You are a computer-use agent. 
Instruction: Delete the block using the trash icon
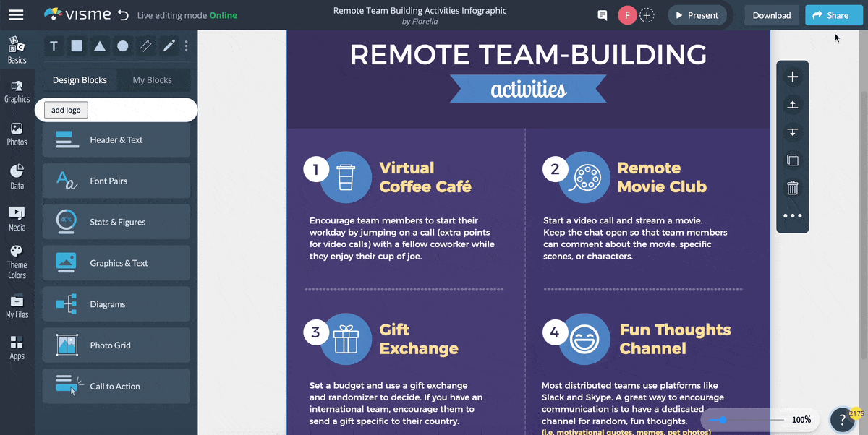pyautogui.click(x=792, y=188)
